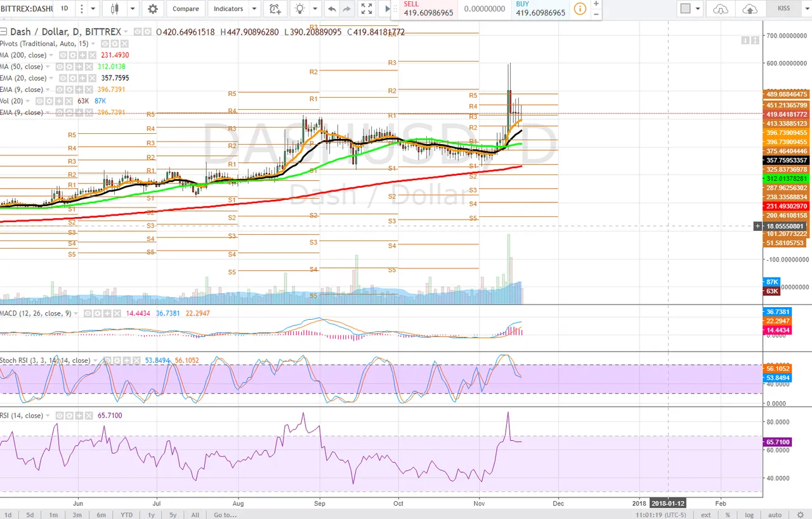This screenshot has height=519, width=812.
Task: Hide the MACD indicator
Action: [x=88, y=313]
